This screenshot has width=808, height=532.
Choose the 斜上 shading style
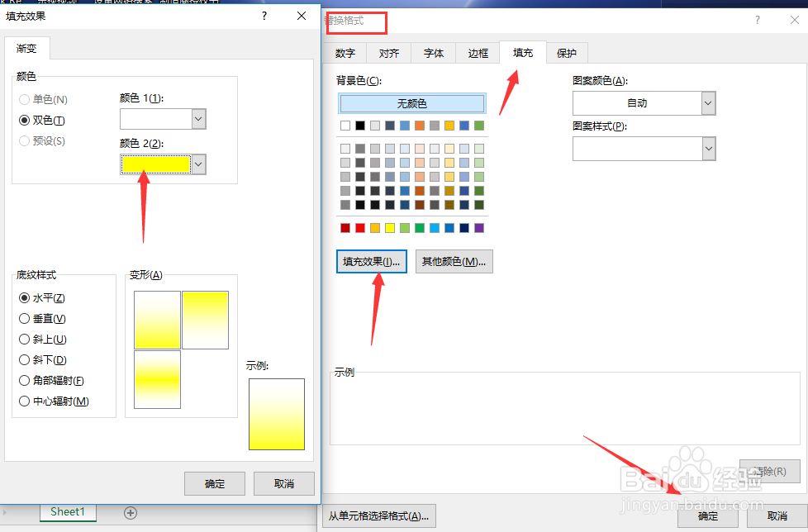point(43,339)
